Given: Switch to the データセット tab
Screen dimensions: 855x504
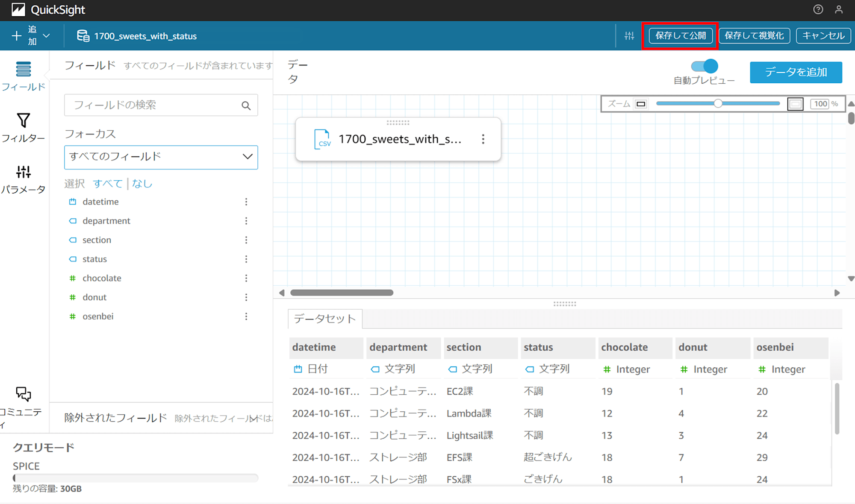Looking at the screenshot, I should coord(325,319).
